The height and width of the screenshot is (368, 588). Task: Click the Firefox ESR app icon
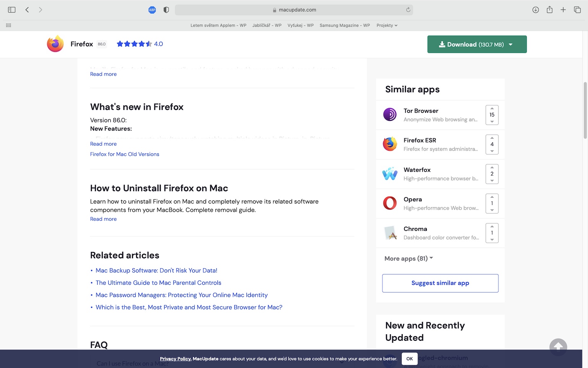pyautogui.click(x=390, y=144)
